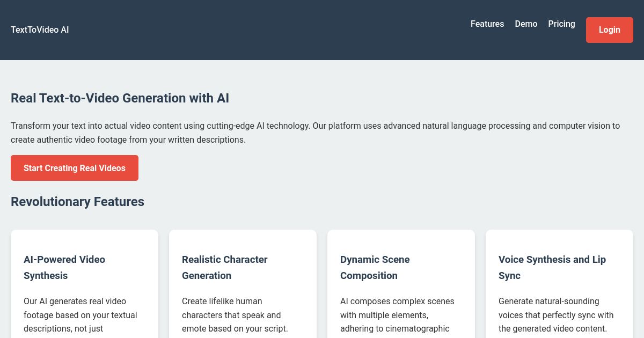This screenshot has height=338, width=644.
Task: Go to the Demo section
Action: coord(526,24)
